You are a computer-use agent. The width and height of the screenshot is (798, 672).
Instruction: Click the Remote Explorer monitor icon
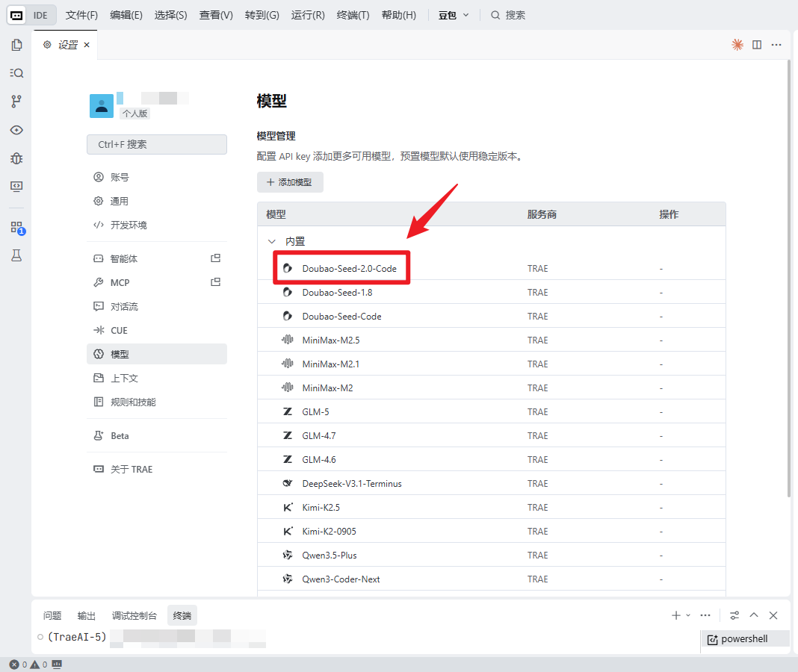coord(16,186)
